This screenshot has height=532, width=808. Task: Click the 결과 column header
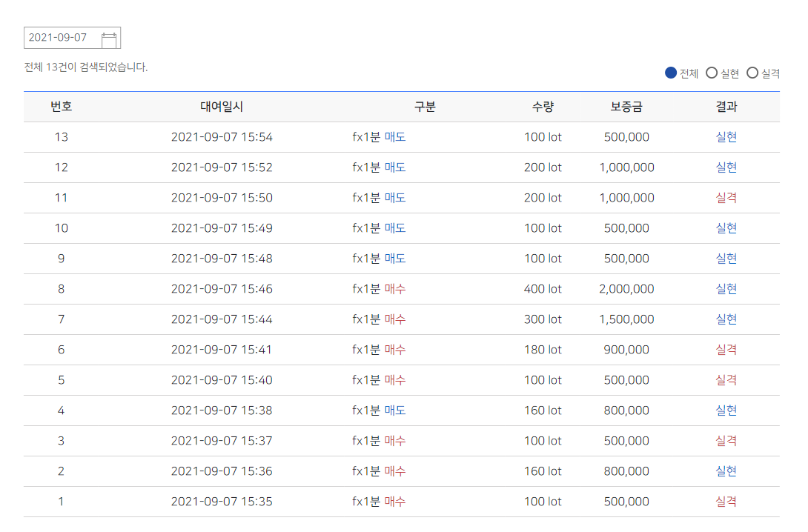(x=726, y=107)
